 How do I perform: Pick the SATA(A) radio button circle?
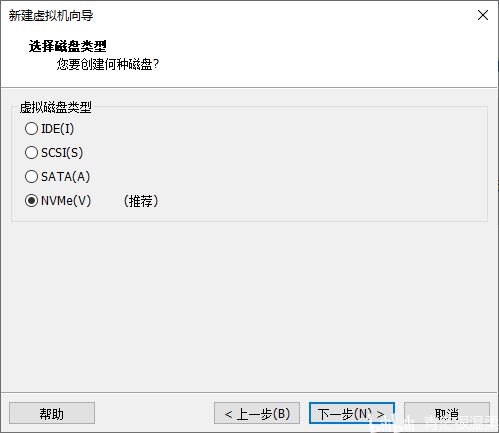(31, 177)
